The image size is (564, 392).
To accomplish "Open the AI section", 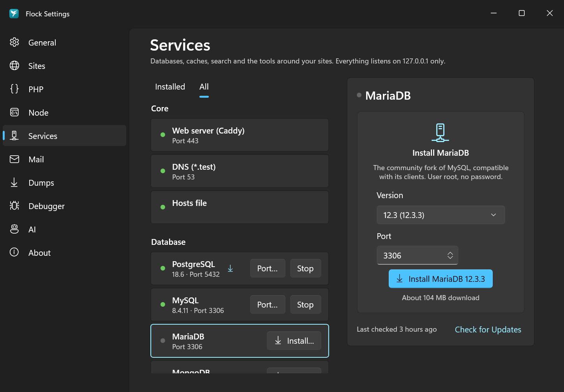I will [x=64, y=229].
